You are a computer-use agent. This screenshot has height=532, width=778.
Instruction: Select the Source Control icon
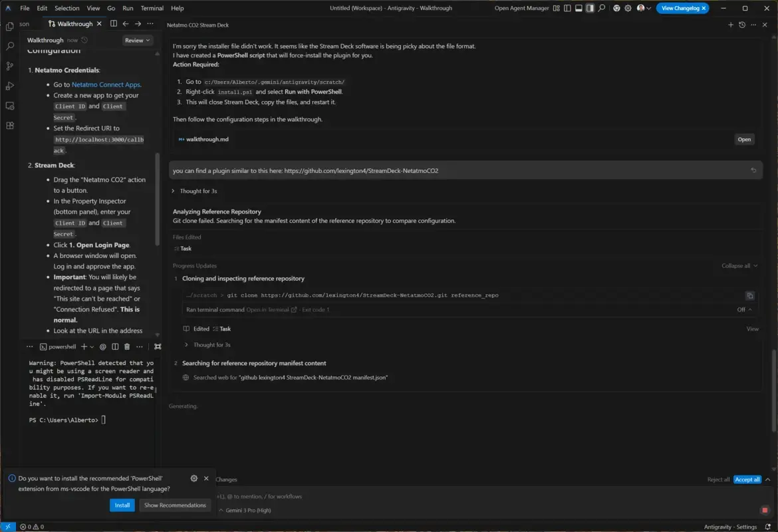click(9, 67)
